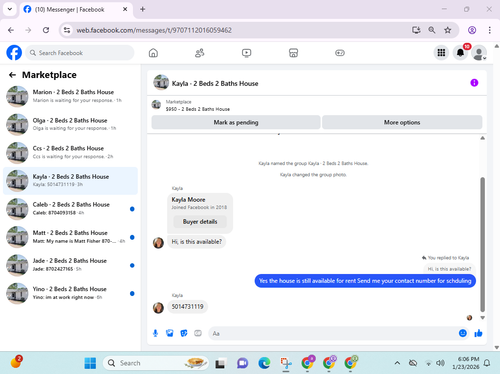Open the Marketplace storefront icon
This screenshot has height=374, width=500.
pos(293,53)
